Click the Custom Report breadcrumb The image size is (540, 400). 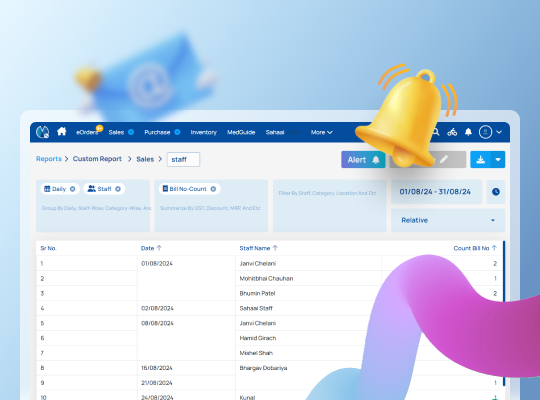pos(97,159)
